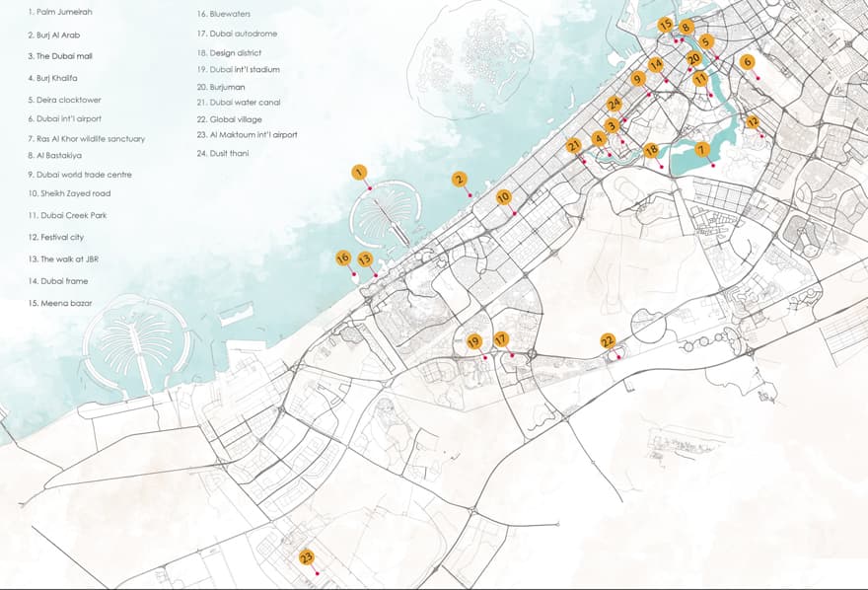Select marker 6 for Dubai int'l airport
The height and width of the screenshot is (590, 868).
click(748, 62)
